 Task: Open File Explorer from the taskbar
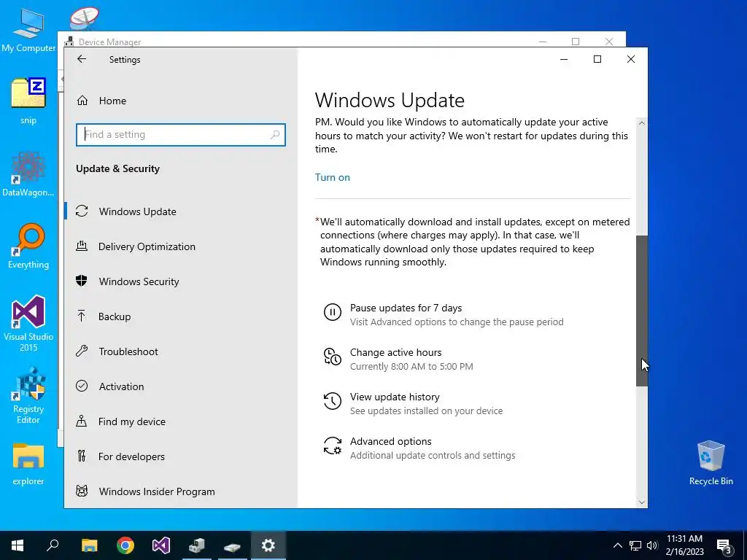click(89, 545)
